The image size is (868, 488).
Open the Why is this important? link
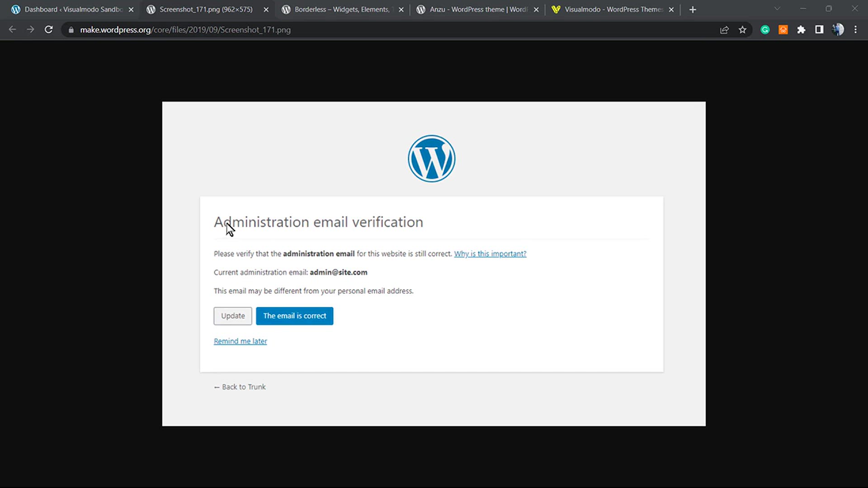[x=490, y=254]
